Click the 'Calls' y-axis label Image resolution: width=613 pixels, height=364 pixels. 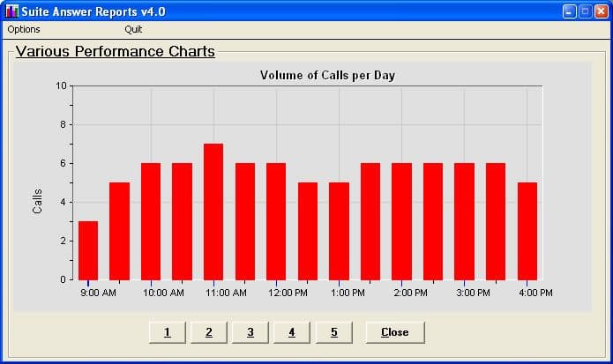[x=37, y=201]
